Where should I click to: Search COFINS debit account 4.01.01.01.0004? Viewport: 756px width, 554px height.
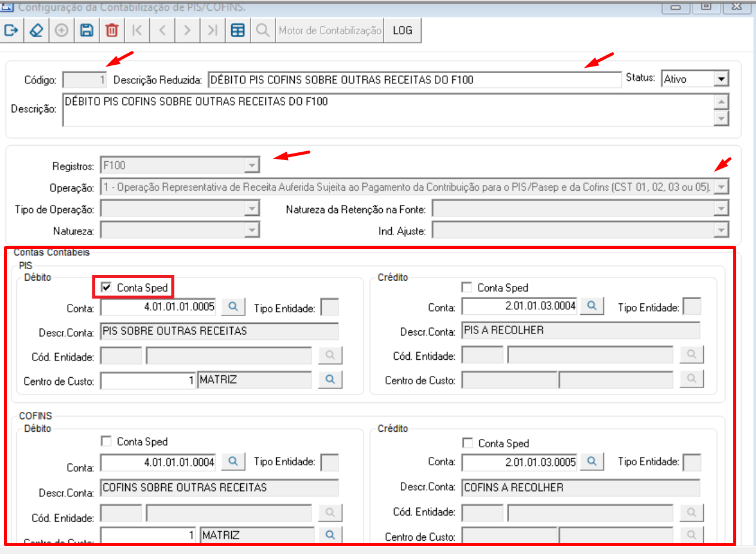(x=234, y=462)
